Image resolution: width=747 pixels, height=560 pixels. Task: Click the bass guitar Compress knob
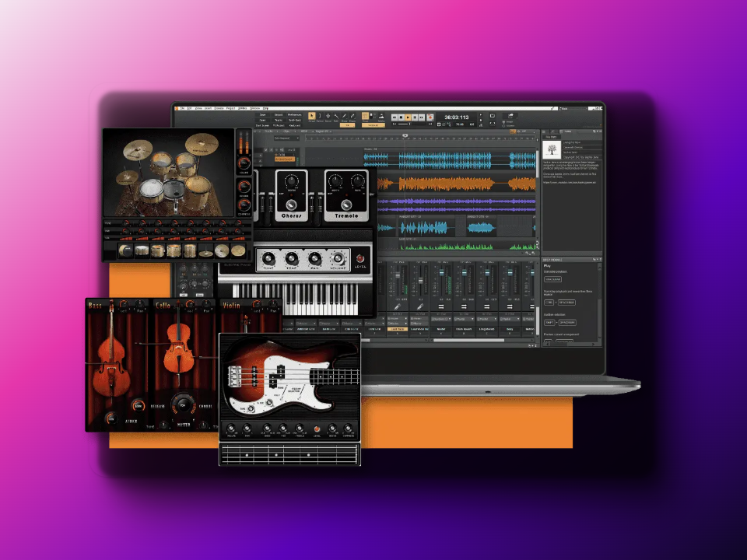[x=349, y=429]
